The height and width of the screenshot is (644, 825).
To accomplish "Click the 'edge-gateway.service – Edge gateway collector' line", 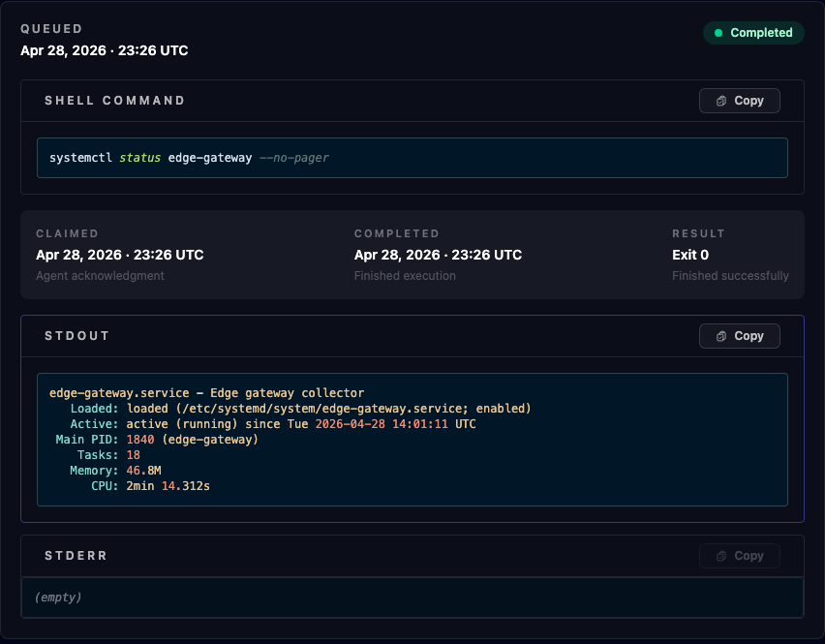I will (x=207, y=393).
